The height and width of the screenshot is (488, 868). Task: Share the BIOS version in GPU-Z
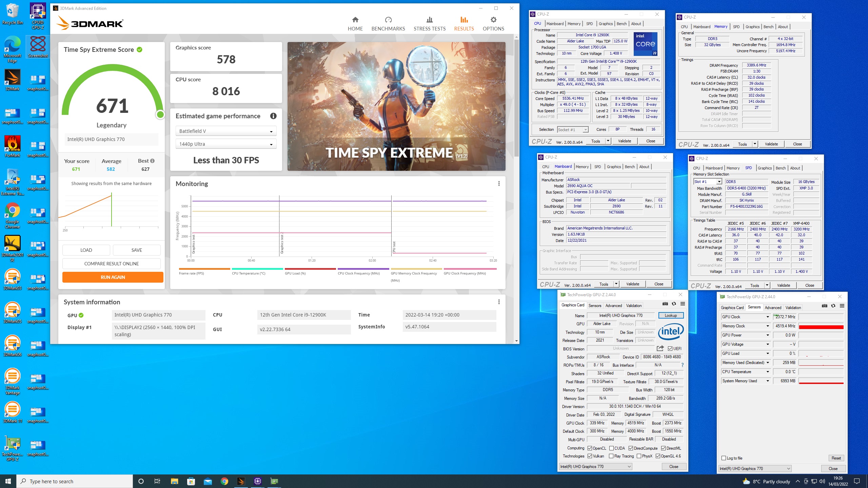point(660,348)
